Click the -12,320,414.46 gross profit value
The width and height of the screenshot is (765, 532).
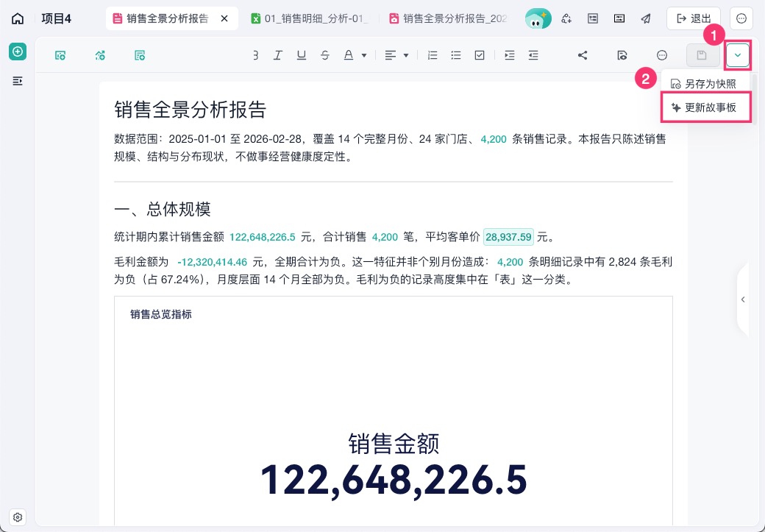213,262
